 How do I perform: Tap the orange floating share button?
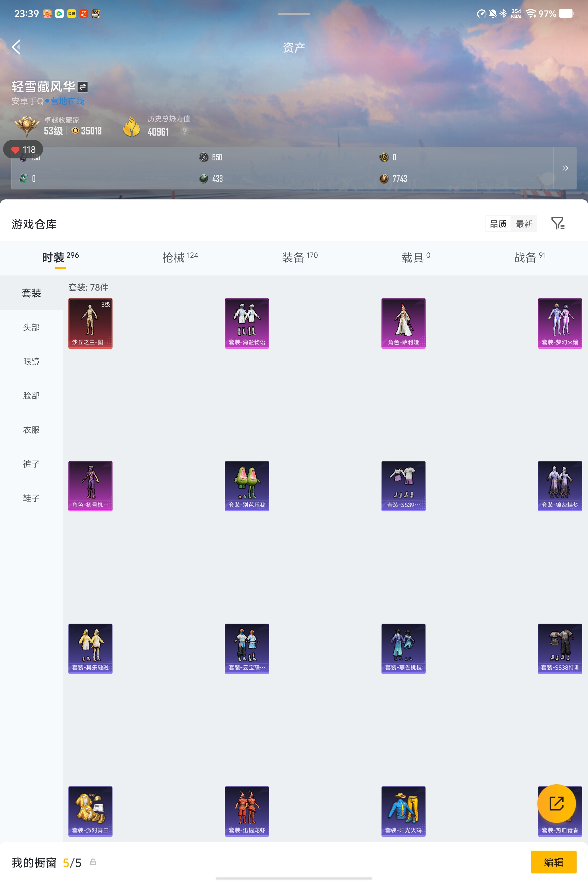click(x=556, y=804)
